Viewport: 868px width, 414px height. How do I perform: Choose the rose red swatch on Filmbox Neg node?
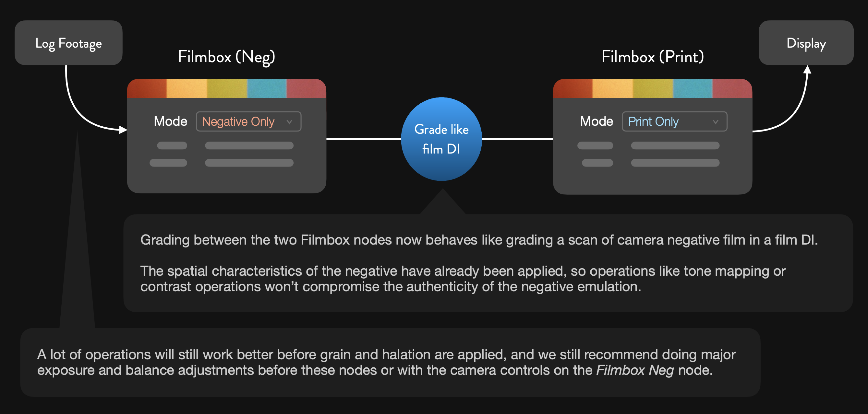(306, 88)
